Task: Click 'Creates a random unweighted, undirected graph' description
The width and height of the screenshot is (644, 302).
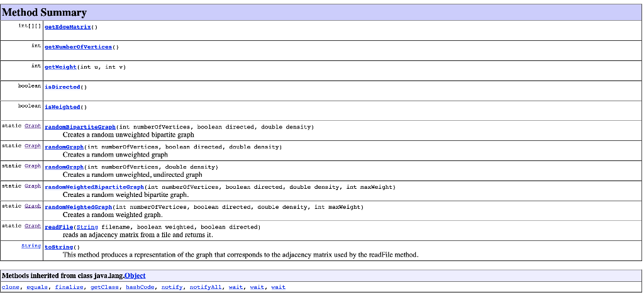Action: tap(132, 175)
